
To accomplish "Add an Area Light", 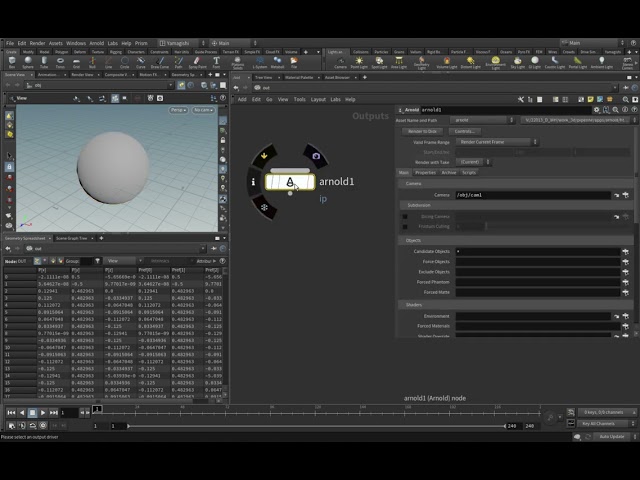I will pyautogui.click(x=399, y=62).
